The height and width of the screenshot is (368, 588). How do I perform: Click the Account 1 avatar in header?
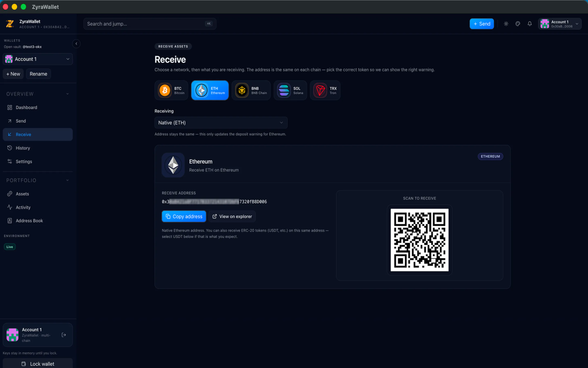pos(545,24)
